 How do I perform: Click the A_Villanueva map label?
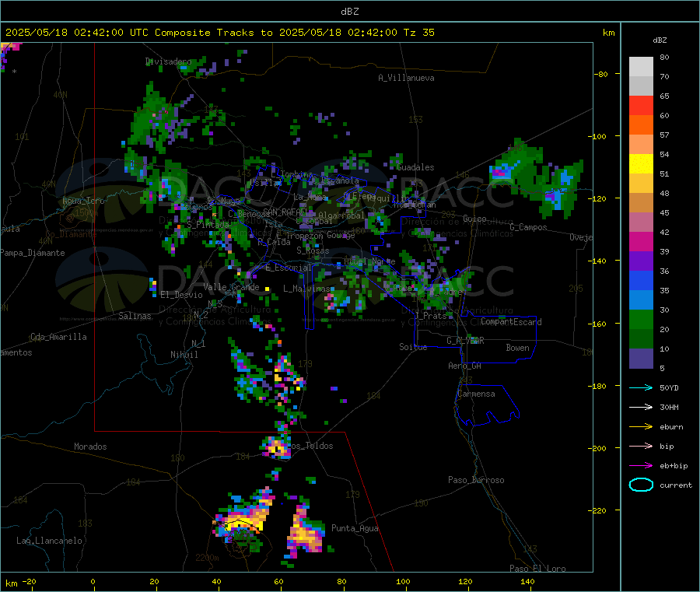(x=406, y=78)
